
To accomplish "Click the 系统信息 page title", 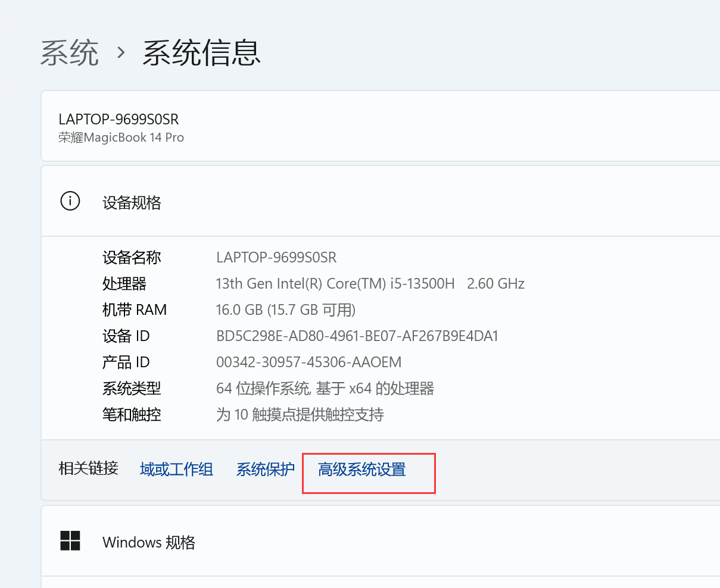I will pyautogui.click(x=201, y=53).
